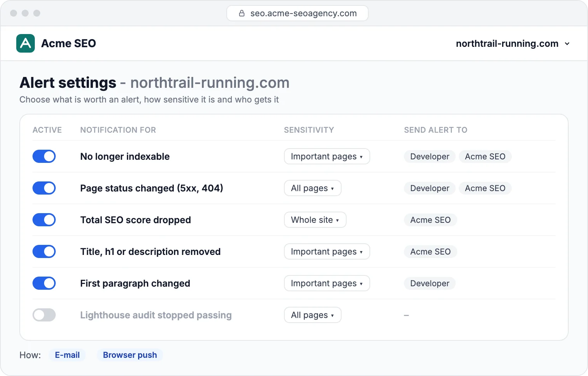This screenshot has height=376, width=588.
Task: Toggle the Total SEO score dropped alert
Action: [x=44, y=220]
